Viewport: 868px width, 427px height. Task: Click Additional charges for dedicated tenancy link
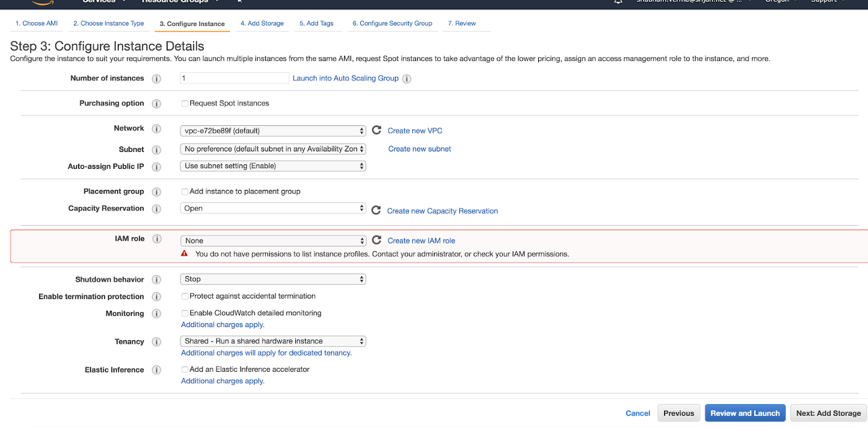pyautogui.click(x=267, y=353)
